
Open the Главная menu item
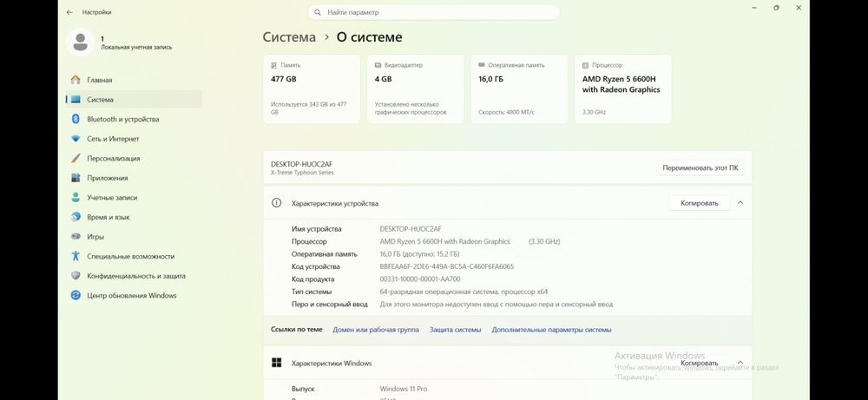(x=134, y=80)
